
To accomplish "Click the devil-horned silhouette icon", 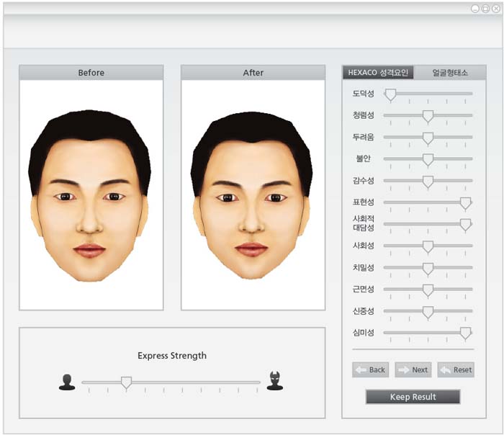I will point(275,381).
